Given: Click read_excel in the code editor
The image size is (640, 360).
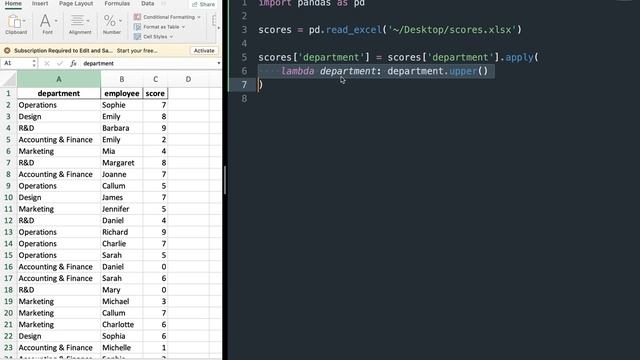Looking at the screenshot, I should tap(353, 30).
